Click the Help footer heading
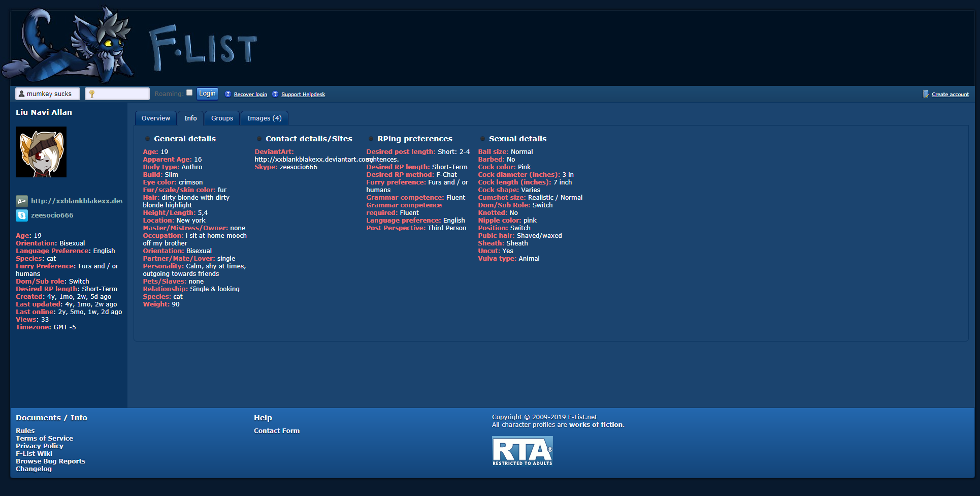This screenshot has width=980, height=496. click(x=263, y=418)
